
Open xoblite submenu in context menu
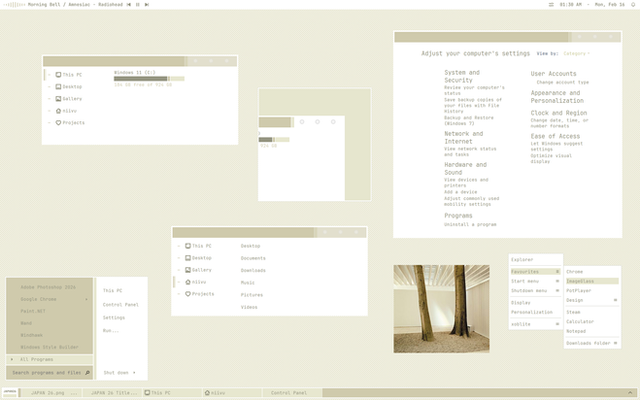coord(536,324)
